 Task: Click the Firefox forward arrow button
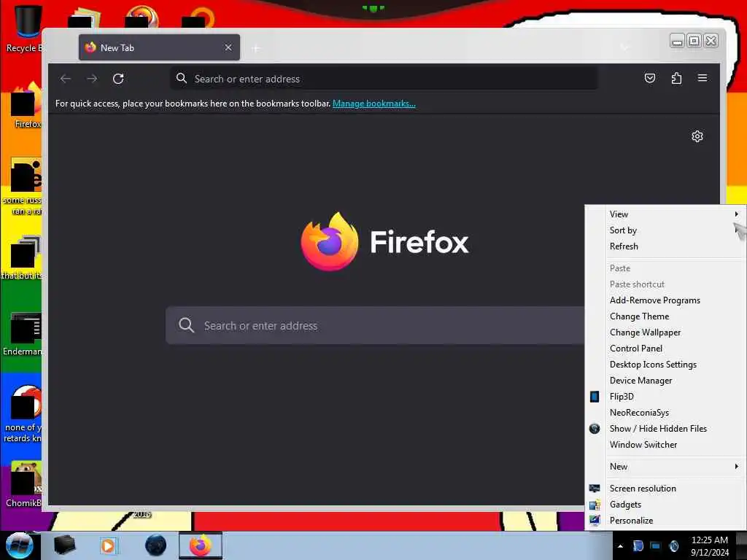coord(92,79)
